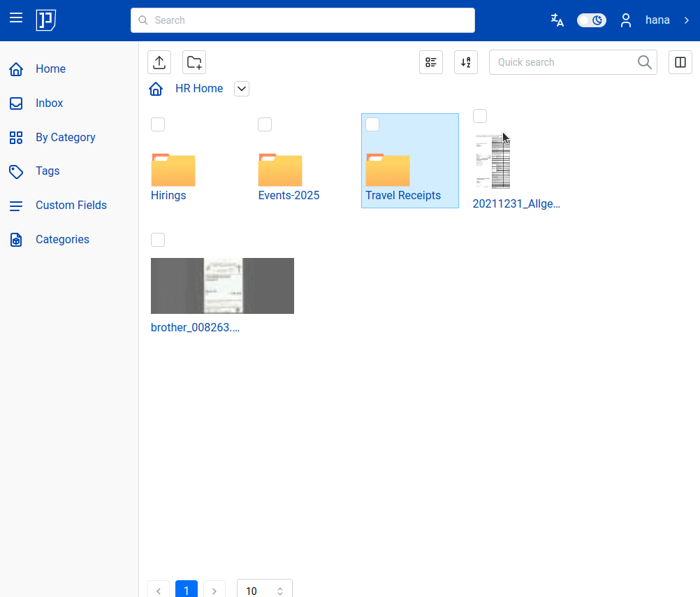Expand the hana user menu chevron
This screenshot has height=597, width=700.
pyautogui.click(x=686, y=20)
